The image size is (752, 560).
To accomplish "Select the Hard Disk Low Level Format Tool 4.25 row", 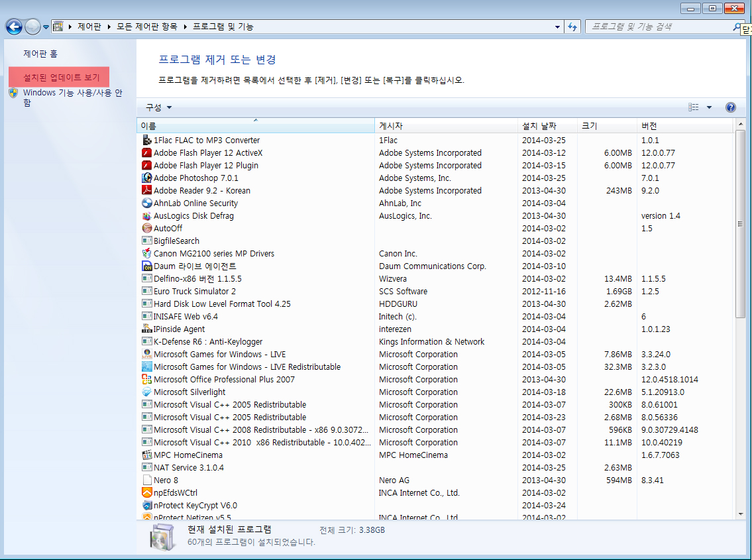I will pos(435,304).
